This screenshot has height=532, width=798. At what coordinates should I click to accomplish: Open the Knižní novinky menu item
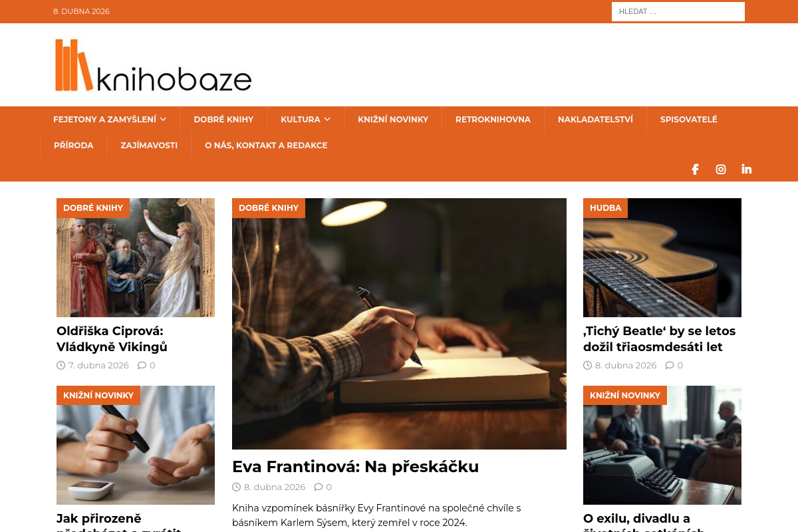tap(393, 120)
